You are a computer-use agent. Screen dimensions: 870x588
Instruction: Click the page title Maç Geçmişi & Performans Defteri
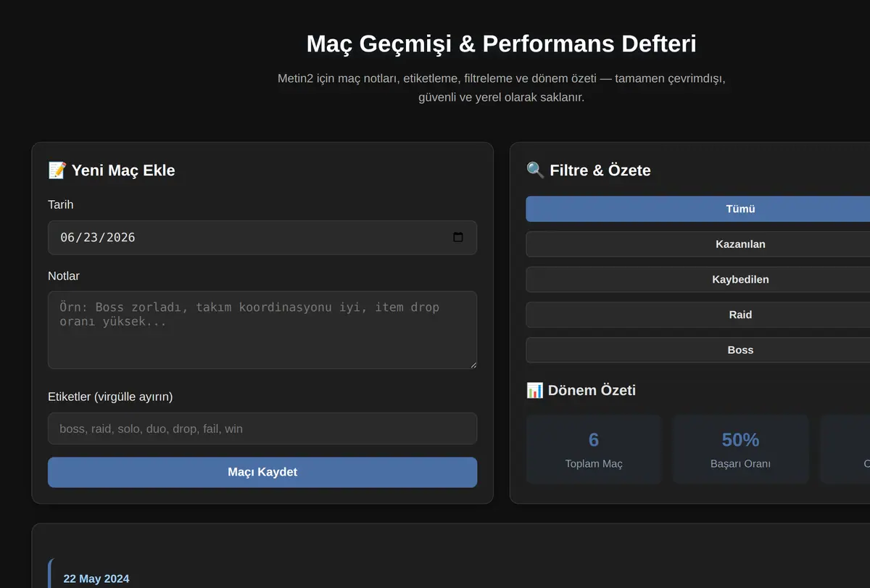pyautogui.click(x=501, y=44)
